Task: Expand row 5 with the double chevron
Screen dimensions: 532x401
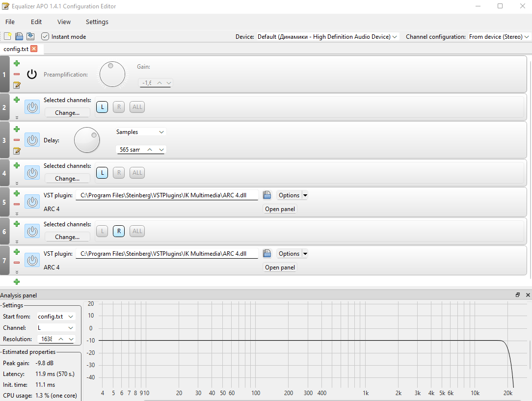Action: click(x=17, y=214)
